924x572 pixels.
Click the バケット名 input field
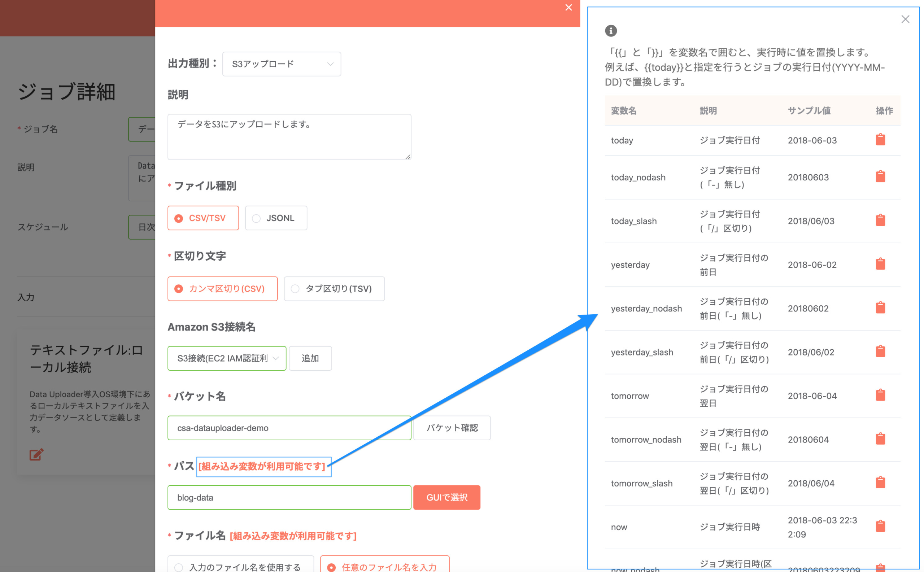[289, 428]
